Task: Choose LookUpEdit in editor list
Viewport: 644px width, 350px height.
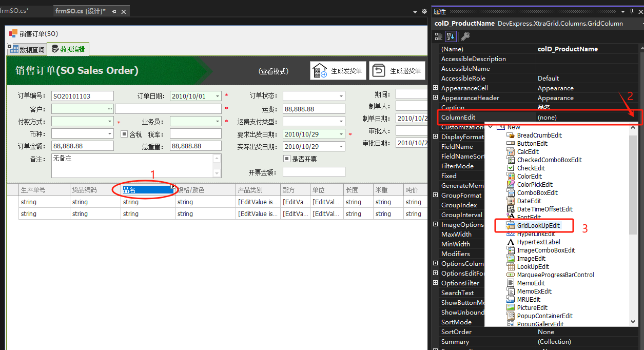Action: 533,266
